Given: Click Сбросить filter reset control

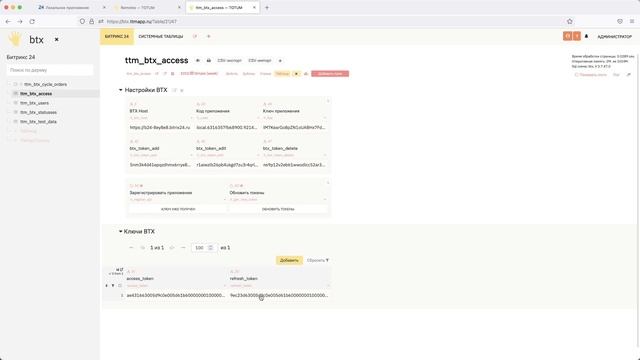Looking at the screenshot, I should click(x=318, y=260).
